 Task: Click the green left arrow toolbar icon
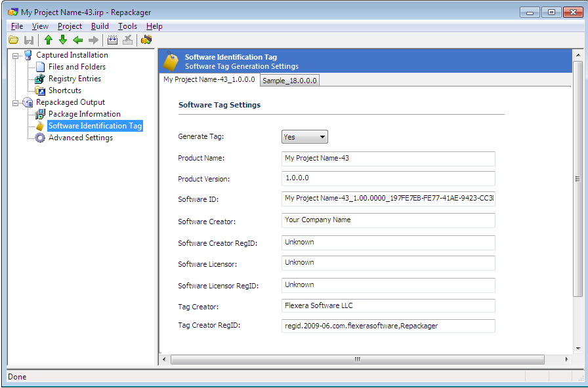coord(78,40)
